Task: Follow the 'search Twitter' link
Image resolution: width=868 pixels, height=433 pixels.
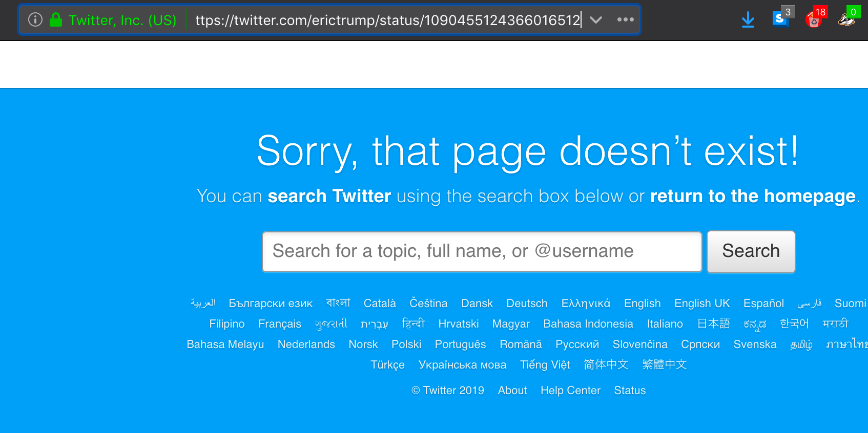Action: [x=329, y=196]
